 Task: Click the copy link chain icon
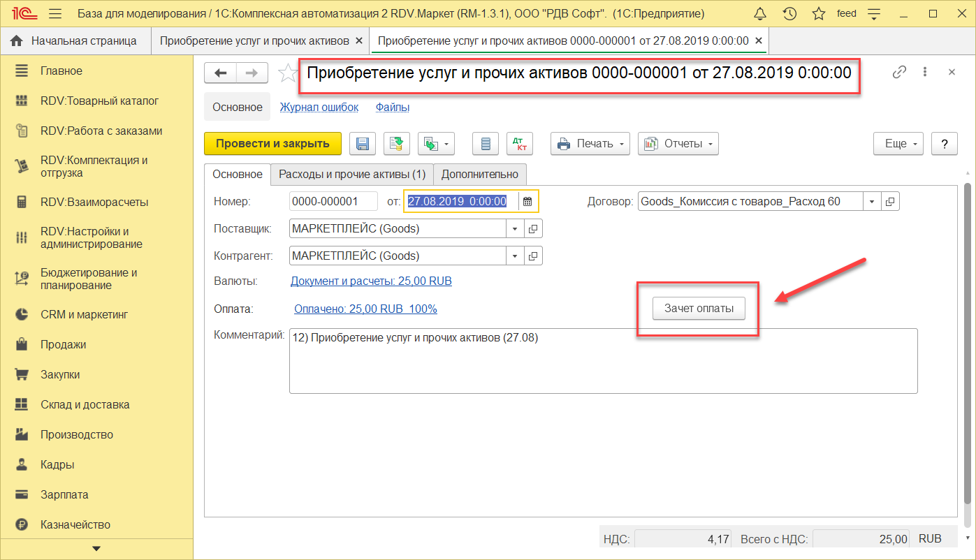[899, 72]
